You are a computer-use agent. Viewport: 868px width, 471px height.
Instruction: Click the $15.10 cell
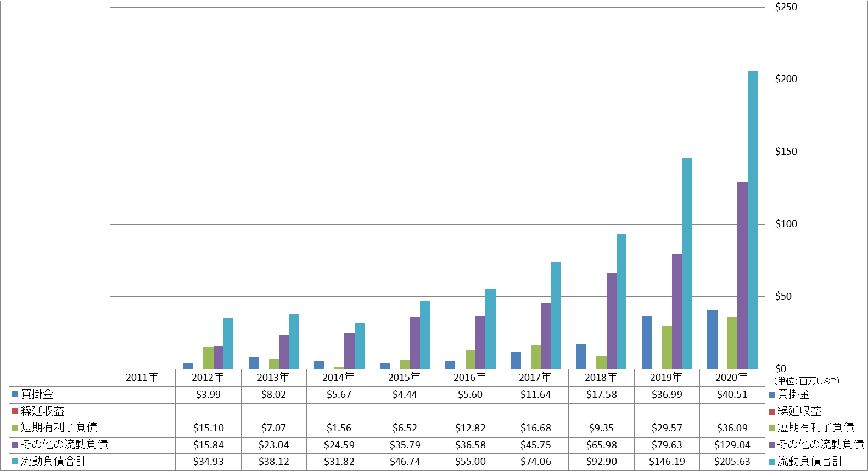point(208,428)
